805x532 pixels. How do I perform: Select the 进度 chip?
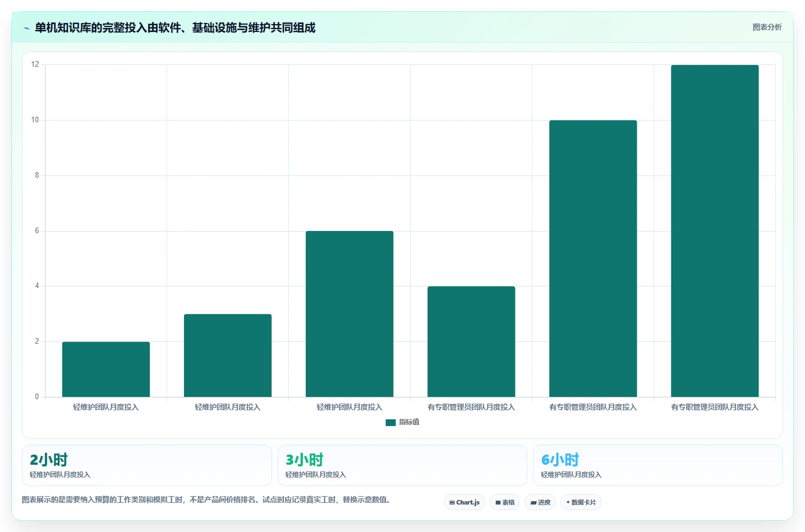pos(540,502)
